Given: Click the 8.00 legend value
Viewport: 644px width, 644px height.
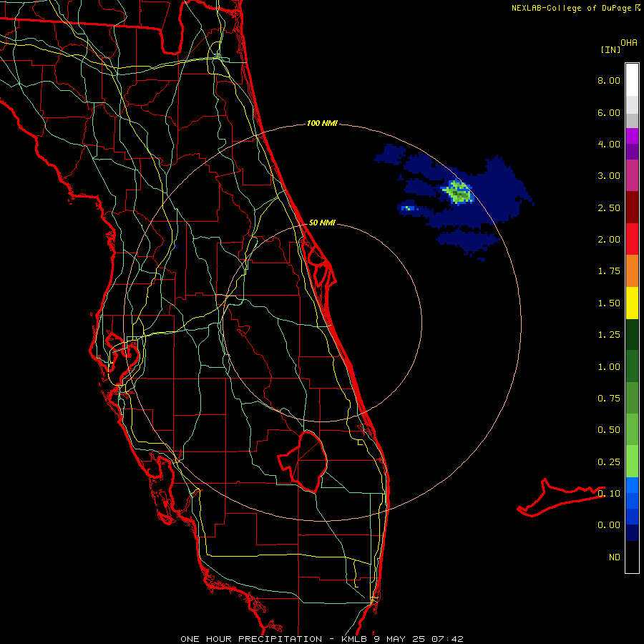Looking at the screenshot, I should pyautogui.click(x=609, y=80).
